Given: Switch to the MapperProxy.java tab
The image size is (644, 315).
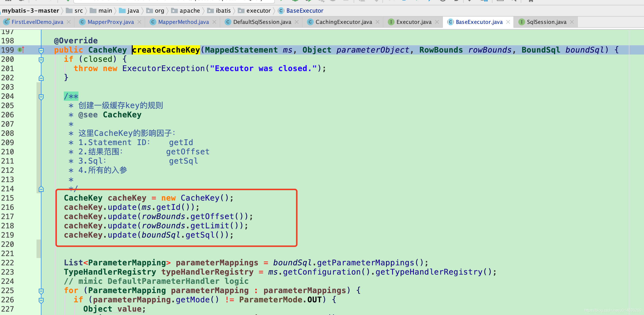Looking at the screenshot, I should point(111,22).
